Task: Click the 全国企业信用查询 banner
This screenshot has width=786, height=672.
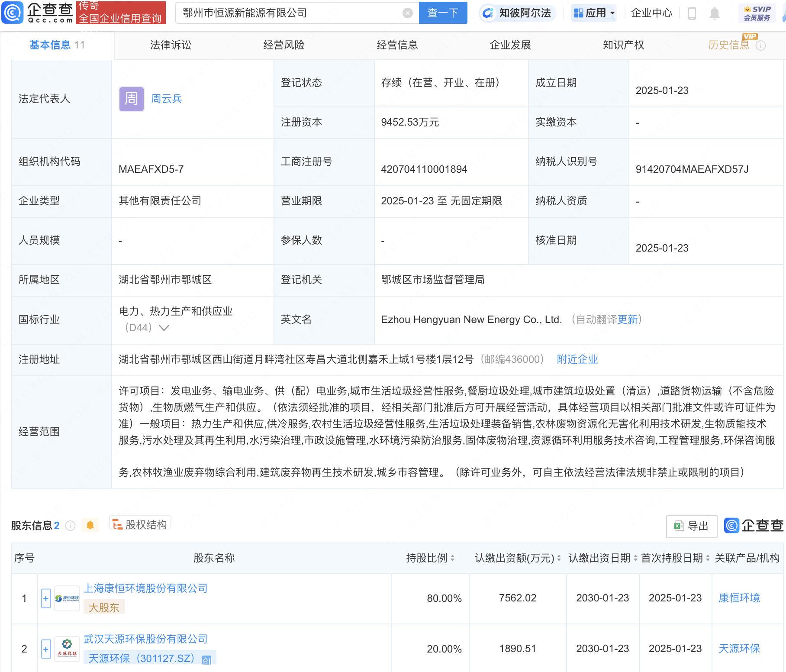Action: 121,13
